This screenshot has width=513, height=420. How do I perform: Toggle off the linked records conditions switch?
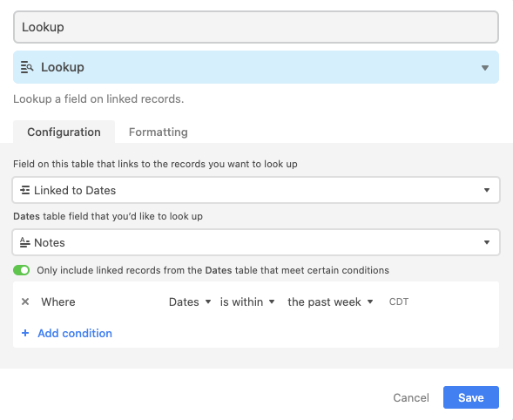(x=22, y=270)
